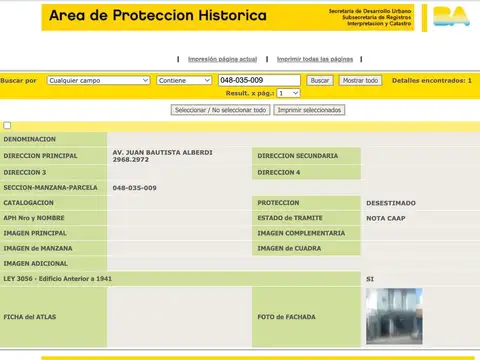480x360 pixels.
Task: Click 'LEY 3056 - Edificio Anterior a 1941' label
Action: [x=58, y=279]
